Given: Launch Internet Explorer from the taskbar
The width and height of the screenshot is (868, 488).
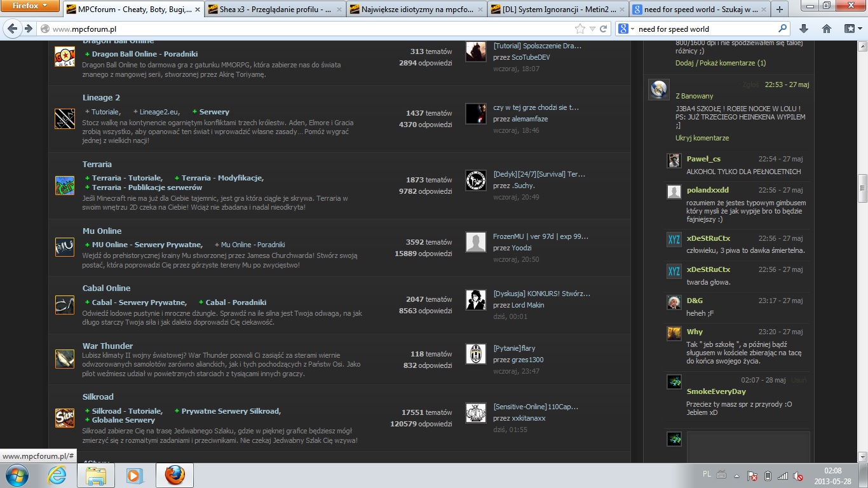Looking at the screenshot, I should 58,475.
